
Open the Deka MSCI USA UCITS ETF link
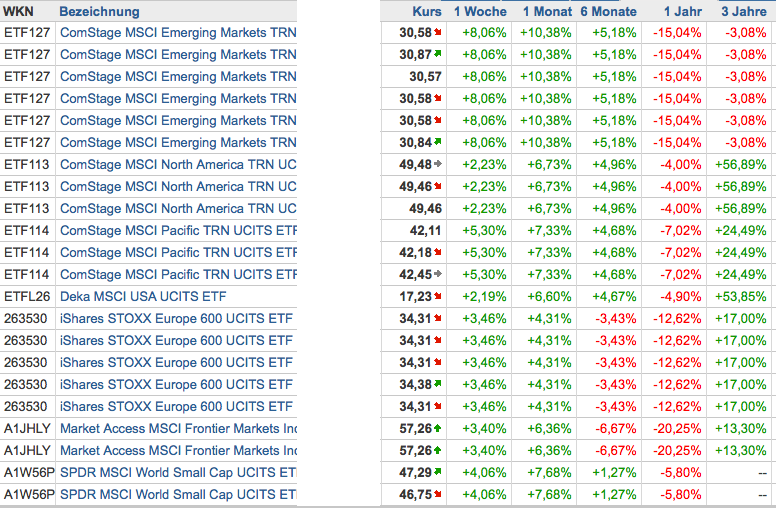point(143,296)
